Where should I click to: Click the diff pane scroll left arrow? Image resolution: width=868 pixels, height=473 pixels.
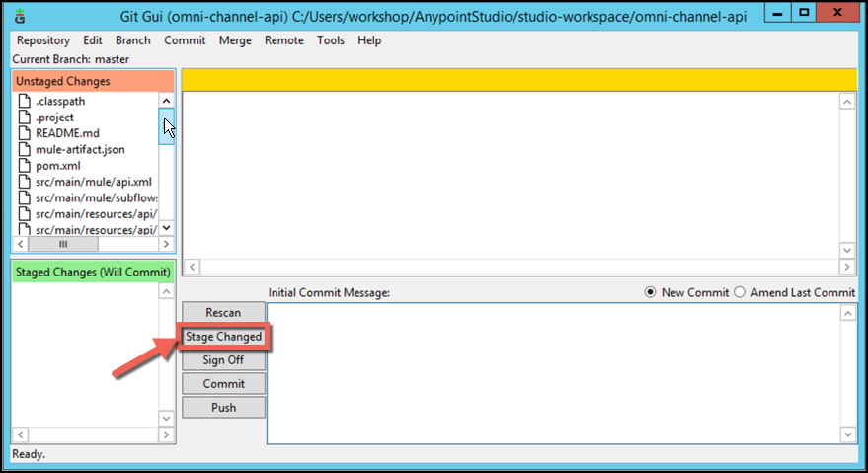[193, 267]
